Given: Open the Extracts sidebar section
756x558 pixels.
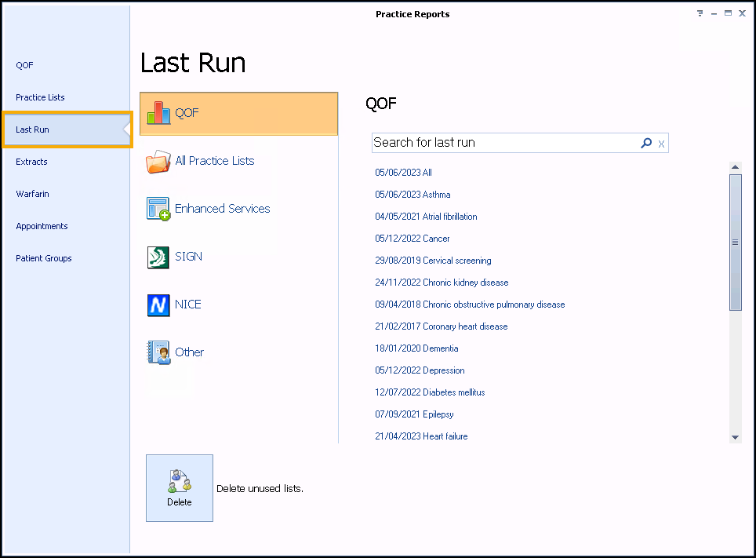Looking at the screenshot, I should pos(31,162).
